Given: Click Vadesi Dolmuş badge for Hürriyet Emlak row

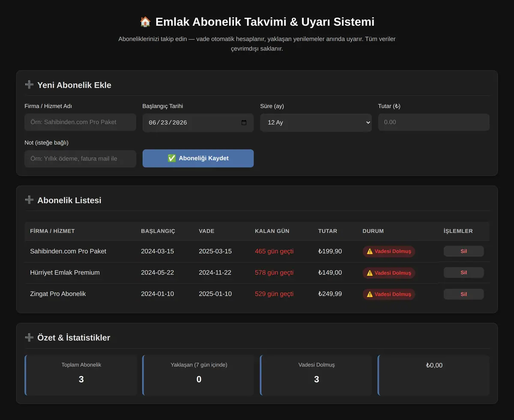Looking at the screenshot, I should (388, 273).
